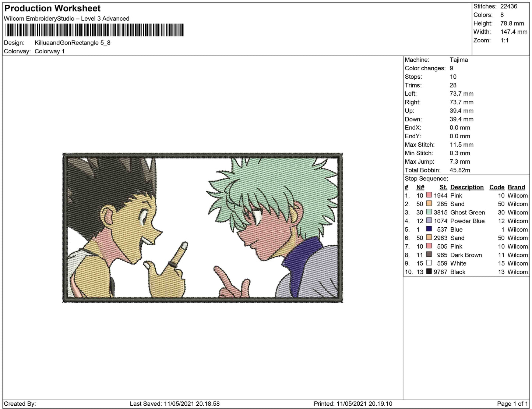Click the Min Stitch value "0.3 mm"
The image size is (532, 409).
tap(460, 153)
